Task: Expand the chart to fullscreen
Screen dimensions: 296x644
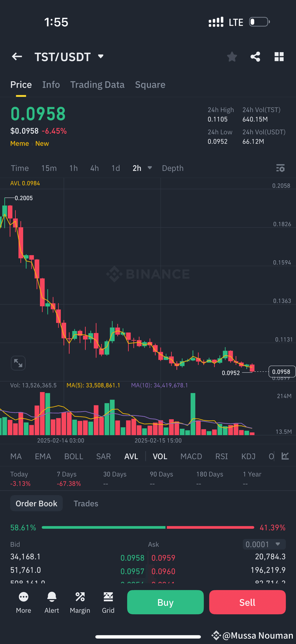Action: tap(18, 363)
